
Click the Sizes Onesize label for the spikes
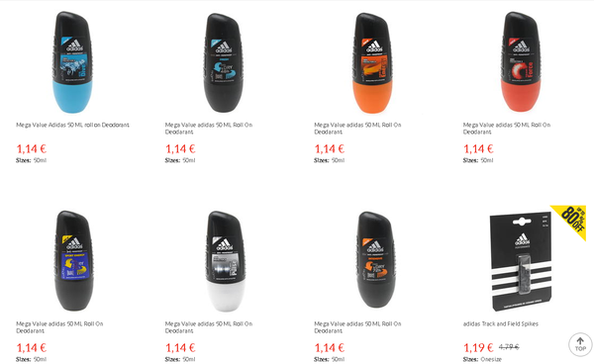tap(482, 359)
